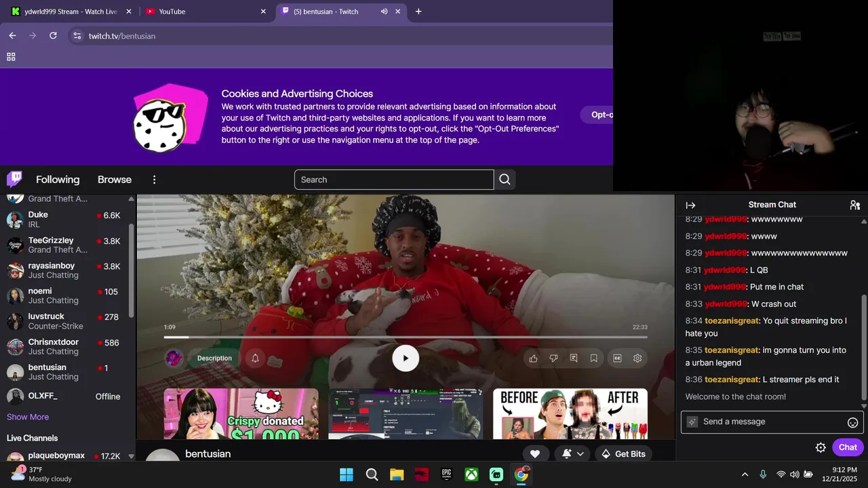Click the site info icon in address bar
Screen dimensions: 868x488
(77, 35)
